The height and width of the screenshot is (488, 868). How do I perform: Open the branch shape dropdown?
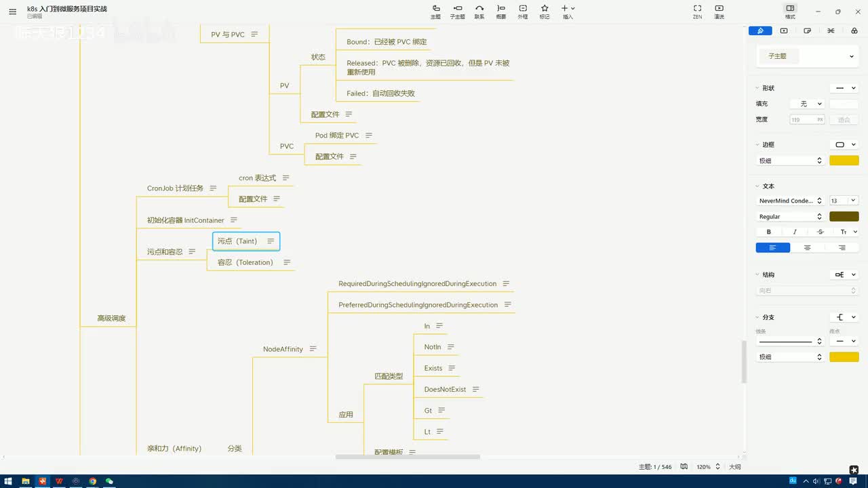tap(844, 317)
